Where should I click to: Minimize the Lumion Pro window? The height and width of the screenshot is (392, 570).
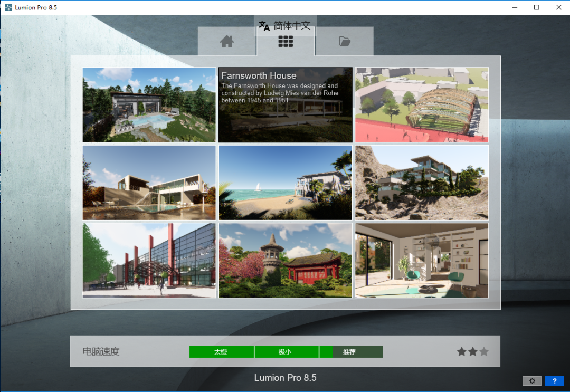click(515, 7)
